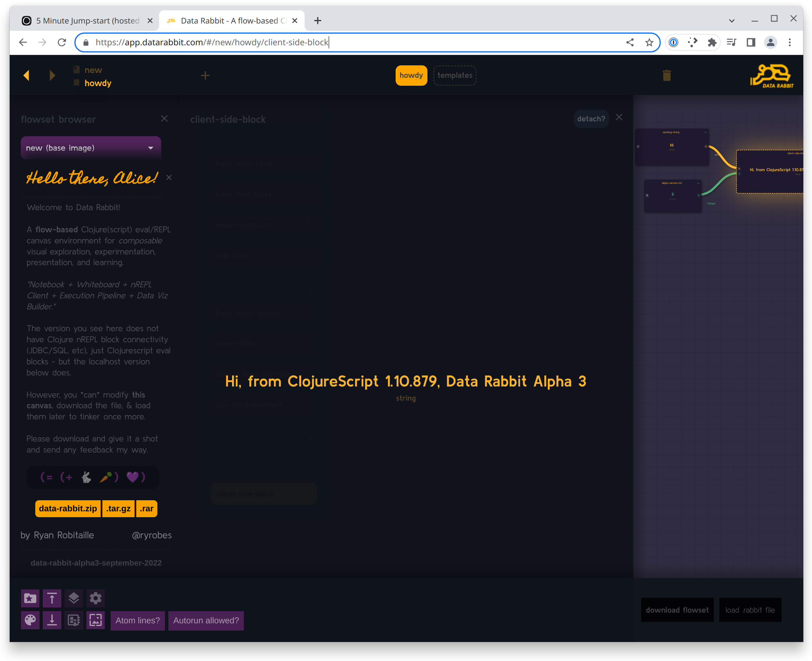Click the right orange history arrow
The height and width of the screenshot is (661, 812).
point(52,75)
